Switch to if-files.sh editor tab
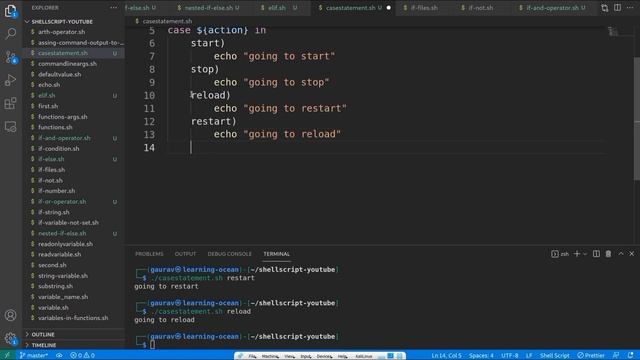The height and width of the screenshot is (360, 640). 424,8
